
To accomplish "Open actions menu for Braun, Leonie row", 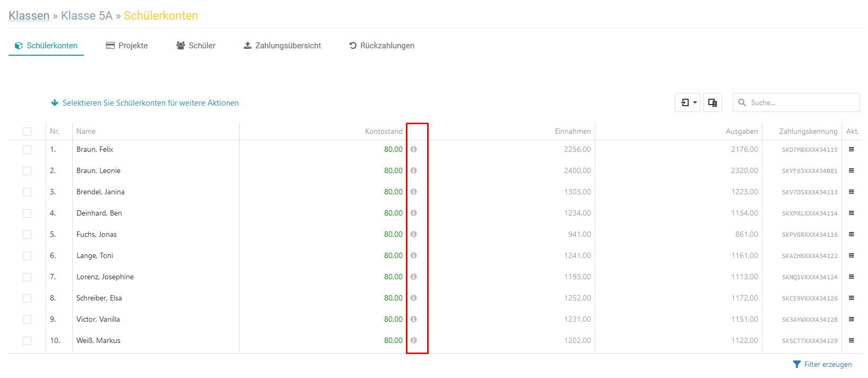I will (x=852, y=170).
